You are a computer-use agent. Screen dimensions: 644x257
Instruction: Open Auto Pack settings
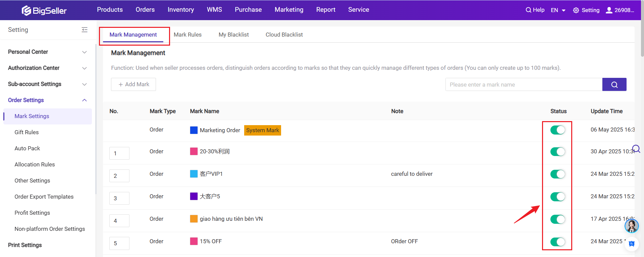(27, 149)
